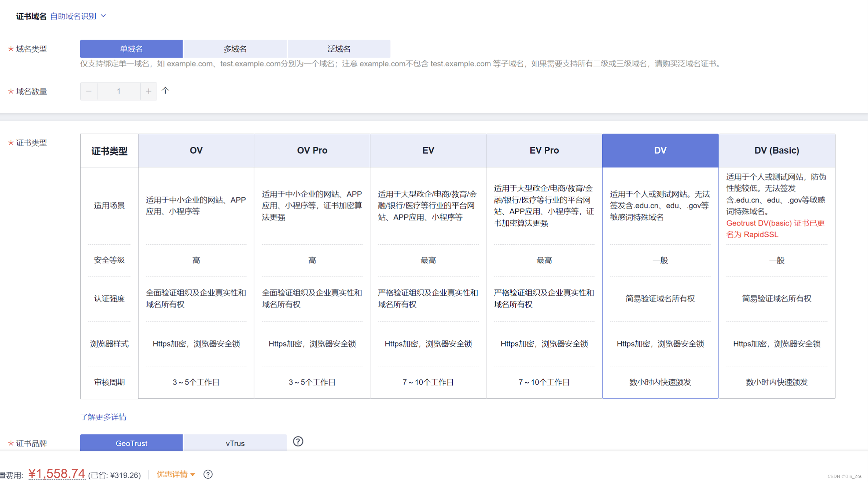Viewport: 868px width, 482px height.
Task: Choose the EV certificate type column
Action: pyautogui.click(x=428, y=150)
